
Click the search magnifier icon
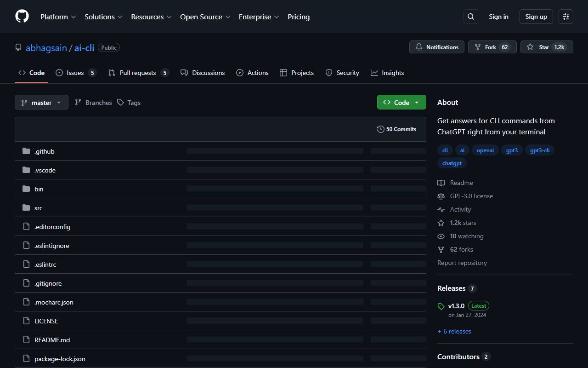470,16
